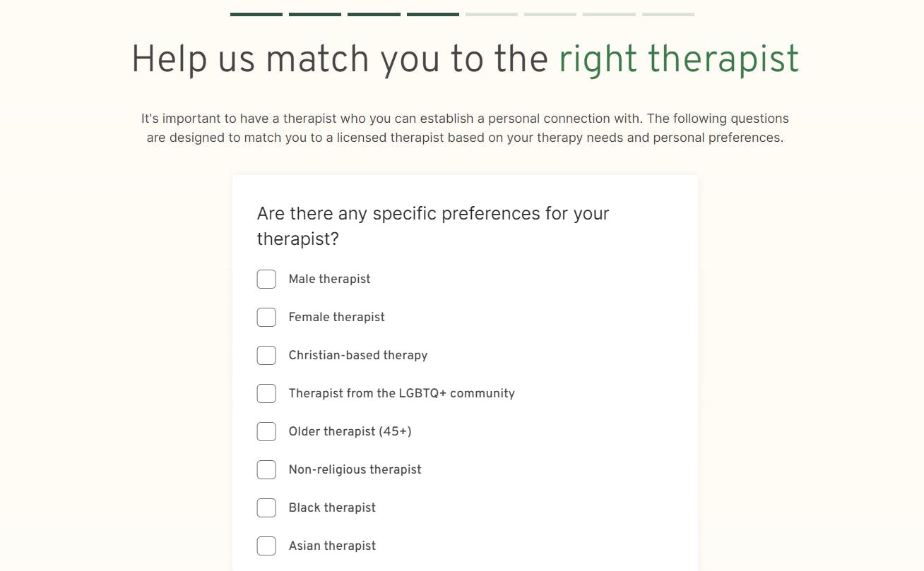
Task: Click the third dark progress bar segment
Action: (373, 13)
